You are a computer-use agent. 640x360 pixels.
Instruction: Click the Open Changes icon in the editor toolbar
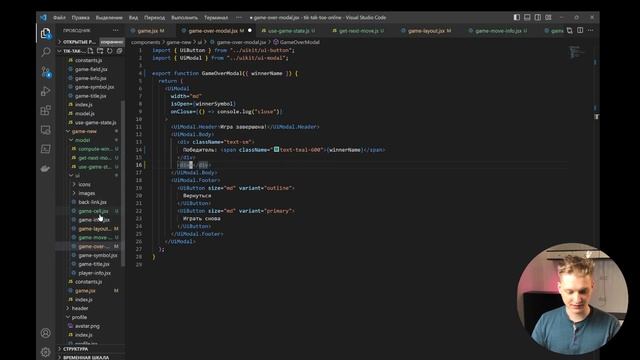coord(569,31)
